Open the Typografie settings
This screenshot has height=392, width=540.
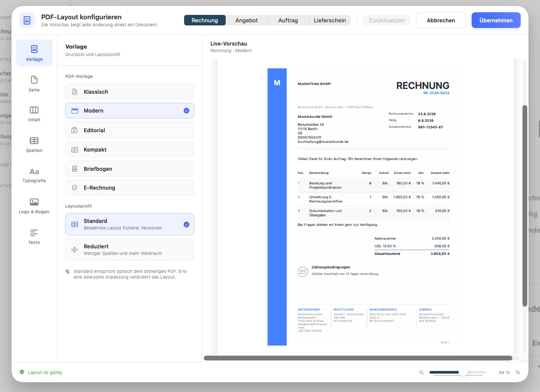34,175
